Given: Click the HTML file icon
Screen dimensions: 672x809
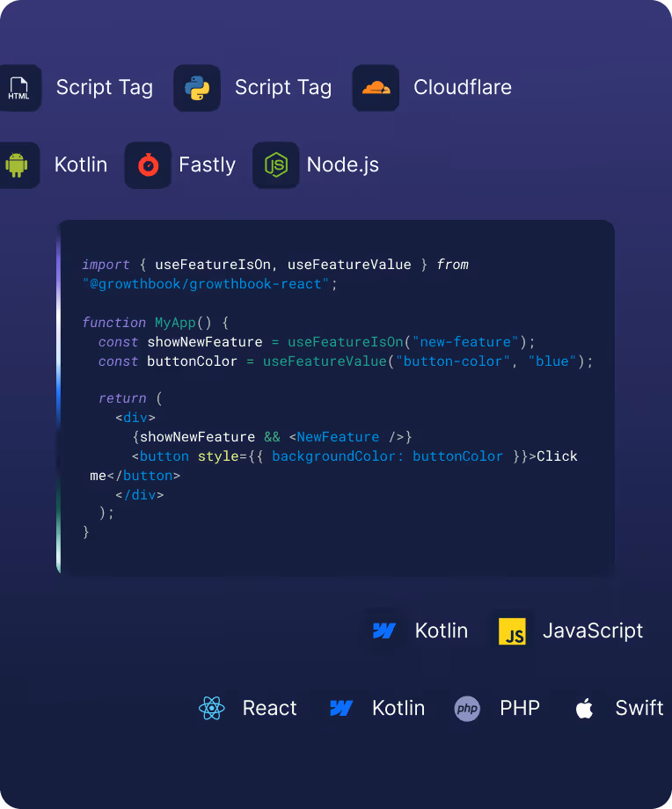Looking at the screenshot, I should point(18,88).
